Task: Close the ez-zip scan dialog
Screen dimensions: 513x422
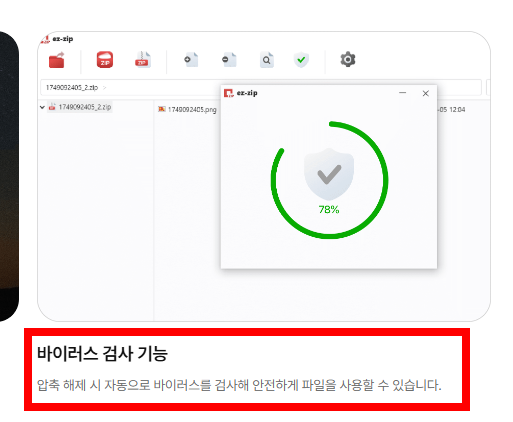Action: click(x=426, y=93)
